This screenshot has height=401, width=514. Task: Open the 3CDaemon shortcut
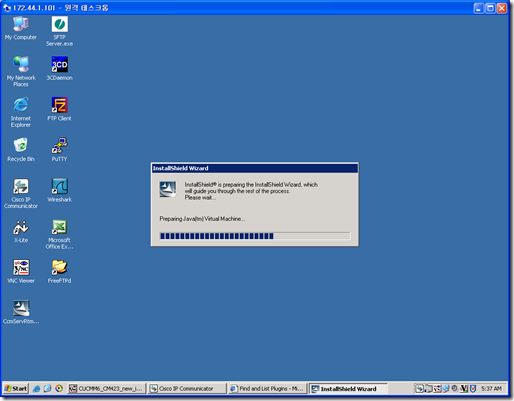[60, 68]
